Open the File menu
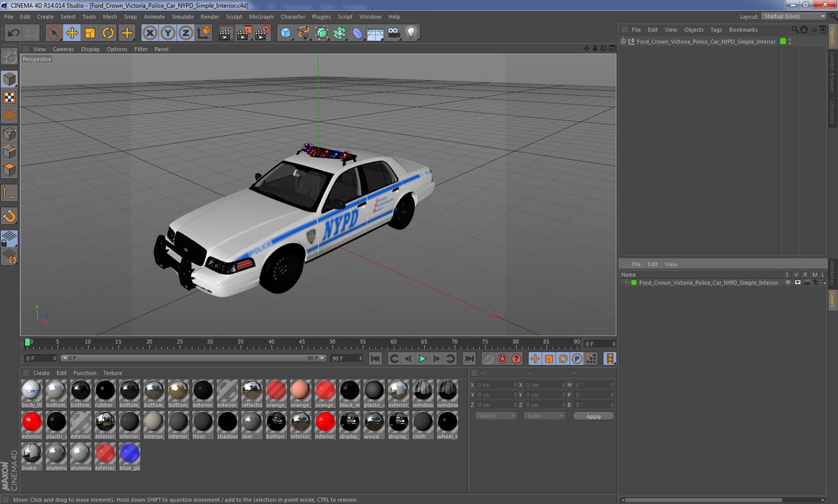The width and height of the screenshot is (838, 504). click(8, 16)
